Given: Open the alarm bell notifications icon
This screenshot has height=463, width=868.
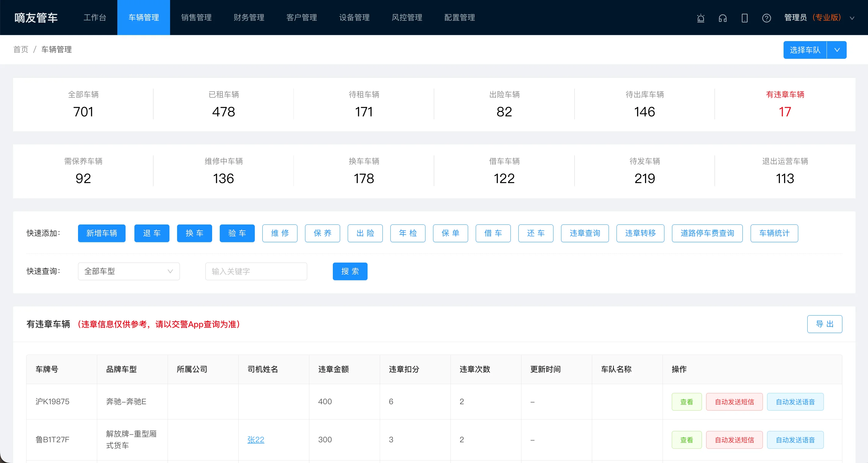Looking at the screenshot, I should pyautogui.click(x=701, y=18).
